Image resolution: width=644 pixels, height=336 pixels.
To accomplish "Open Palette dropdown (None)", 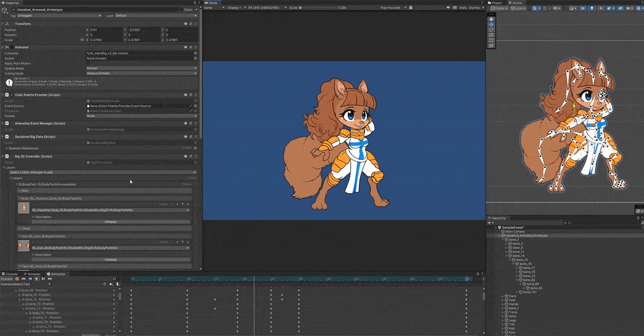I will [142, 115].
